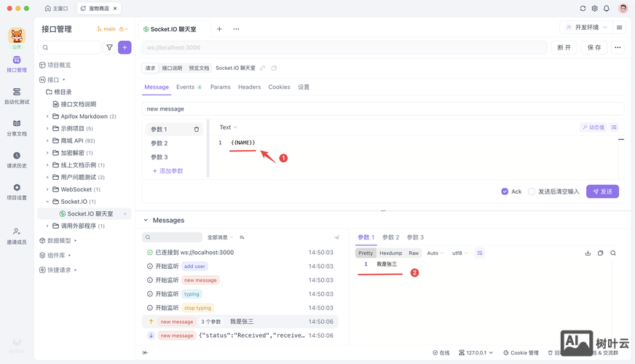Expand the 商城 API folder
Image resolution: width=635 pixels, height=364 pixels.
coord(47,141)
